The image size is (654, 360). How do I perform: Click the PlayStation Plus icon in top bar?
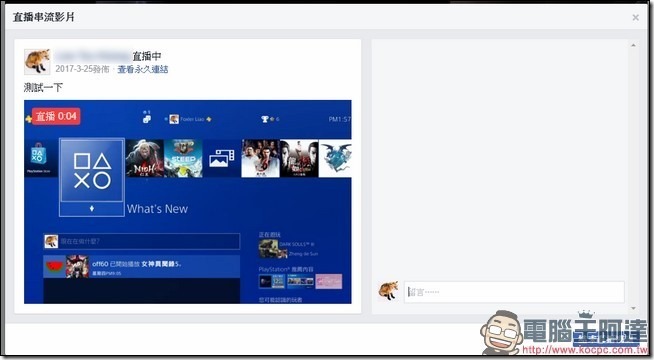28,119
